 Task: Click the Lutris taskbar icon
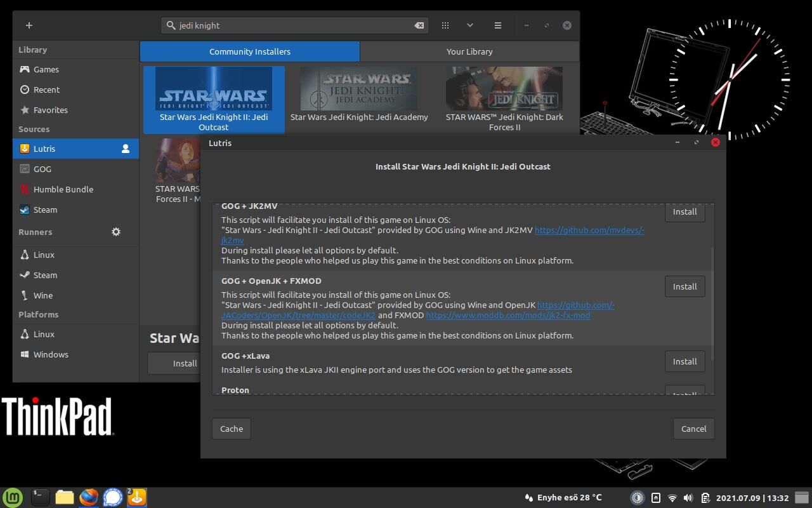pyautogui.click(x=137, y=497)
